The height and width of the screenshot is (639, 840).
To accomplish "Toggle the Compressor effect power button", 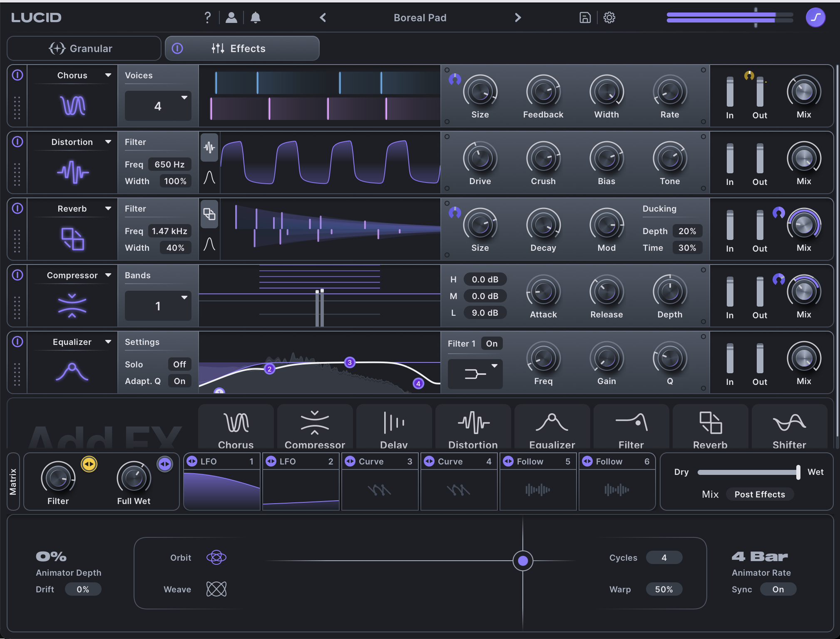I will pyautogui.click(x=17, y=275).
